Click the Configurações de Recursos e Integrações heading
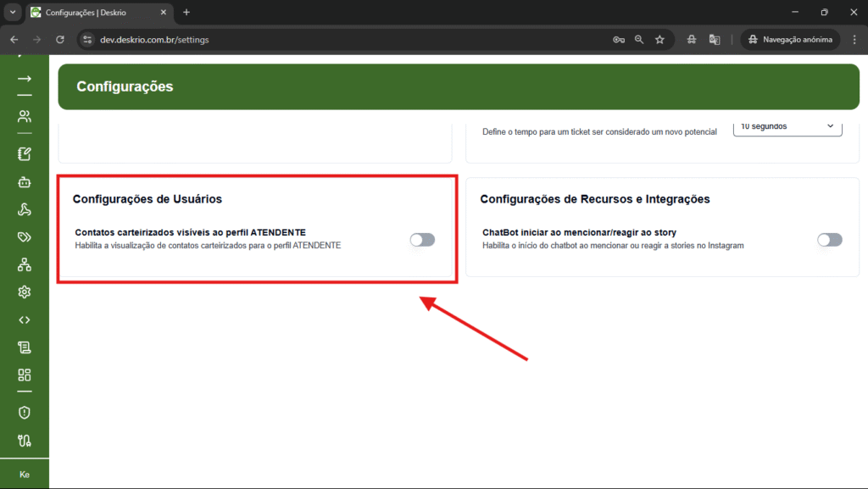868x489 pixels. [x=595, y=199]
